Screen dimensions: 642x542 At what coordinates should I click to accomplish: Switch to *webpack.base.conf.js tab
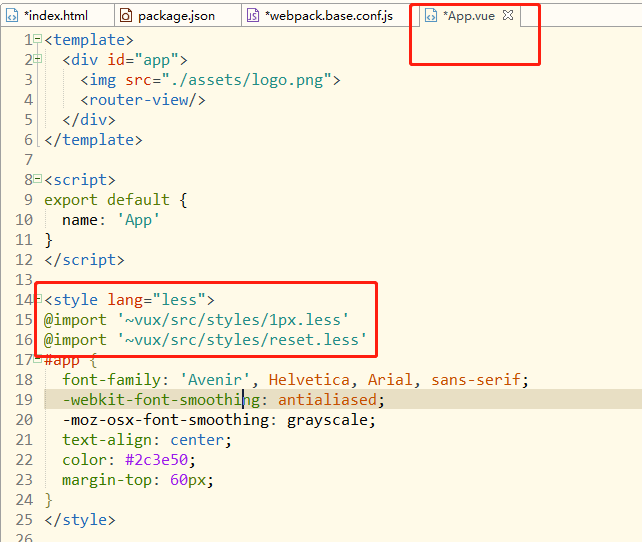[328, 16]
